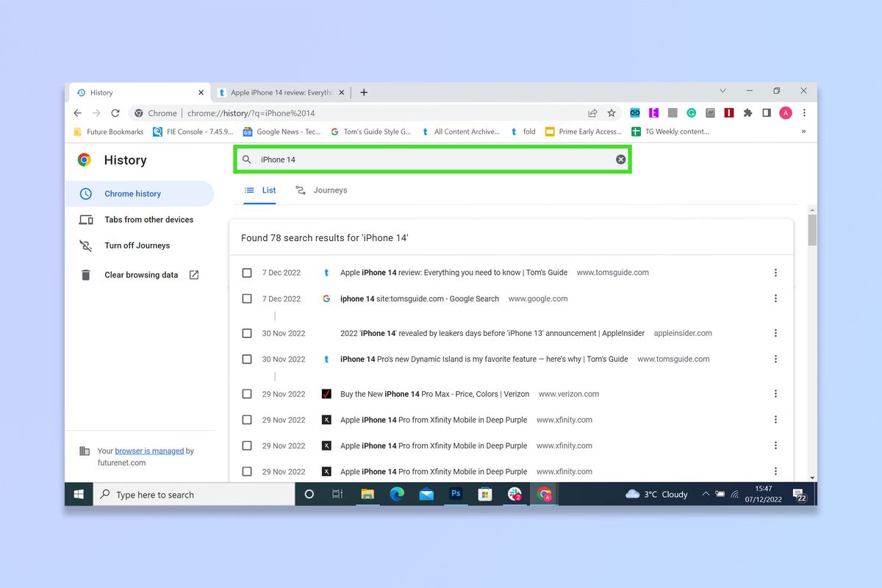Click the Clear browsing data trash icon
The height and width of the screenshot is (588, 882).
click(87, 274)
